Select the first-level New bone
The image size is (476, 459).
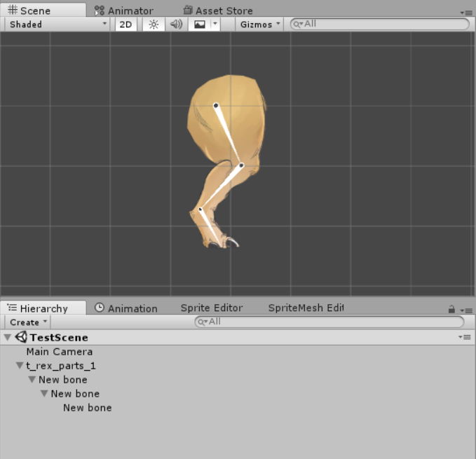pyautogui.click(x=63, y=380)
